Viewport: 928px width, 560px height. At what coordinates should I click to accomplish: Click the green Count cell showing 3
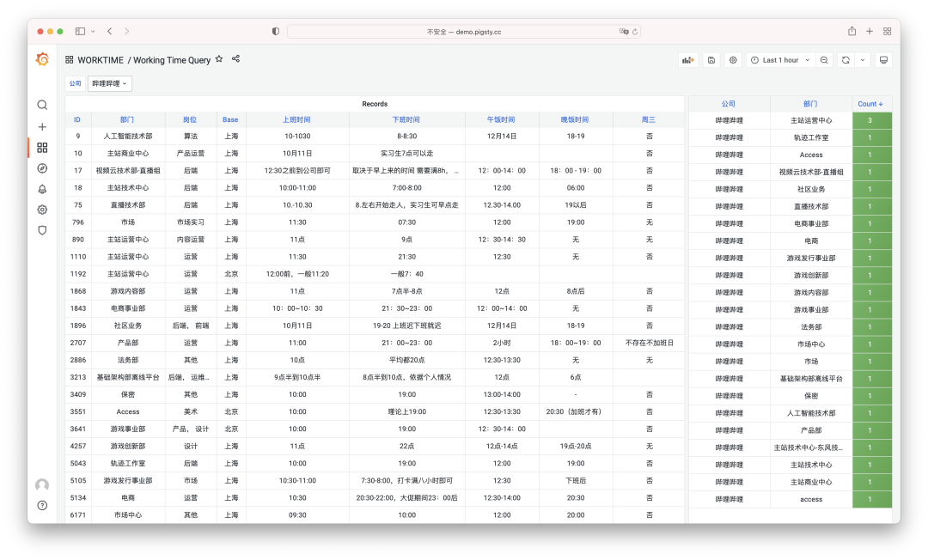(871, 120)
